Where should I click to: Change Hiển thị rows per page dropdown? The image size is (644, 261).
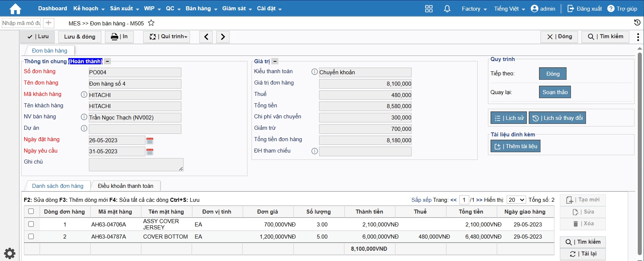(x=516, y=200)
